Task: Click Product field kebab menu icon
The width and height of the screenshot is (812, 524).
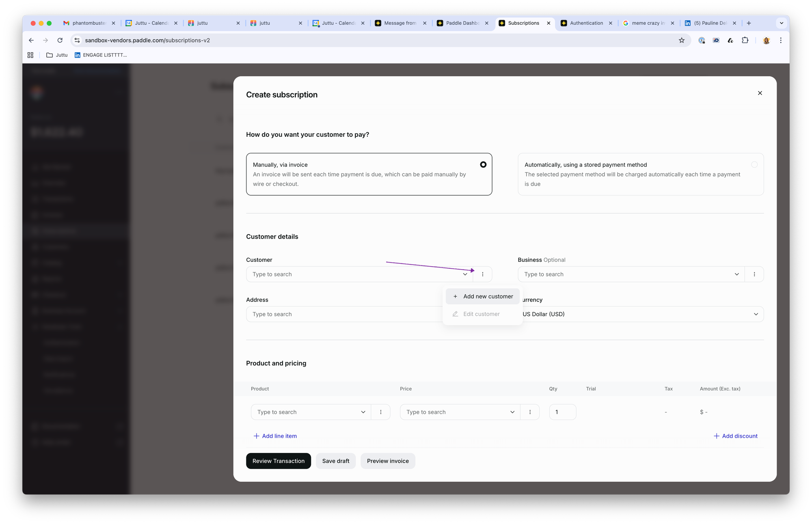Action: coord(380,412)
